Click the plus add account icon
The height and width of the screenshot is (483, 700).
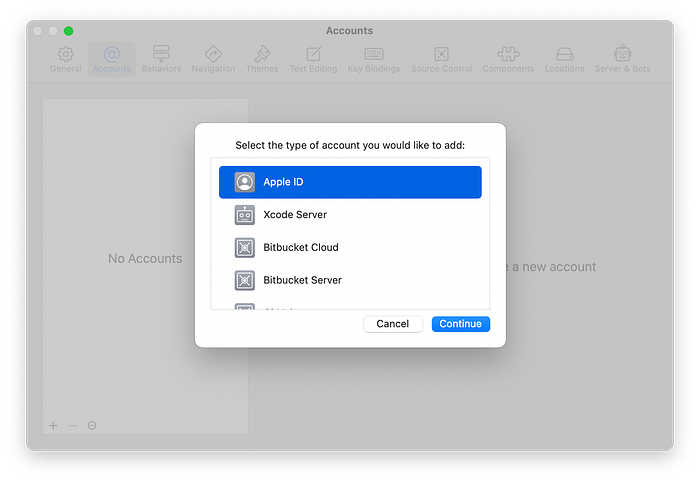click(53, 425)
